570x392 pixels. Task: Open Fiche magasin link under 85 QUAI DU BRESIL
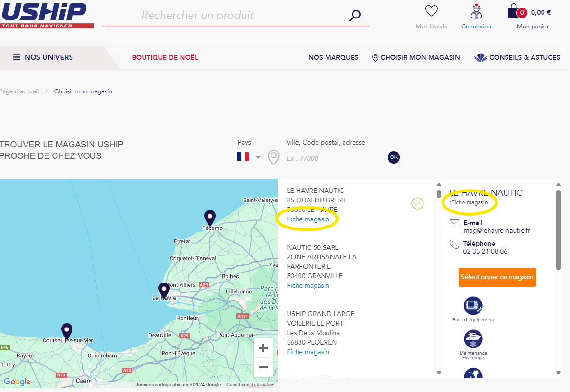[x=308, y=219]
